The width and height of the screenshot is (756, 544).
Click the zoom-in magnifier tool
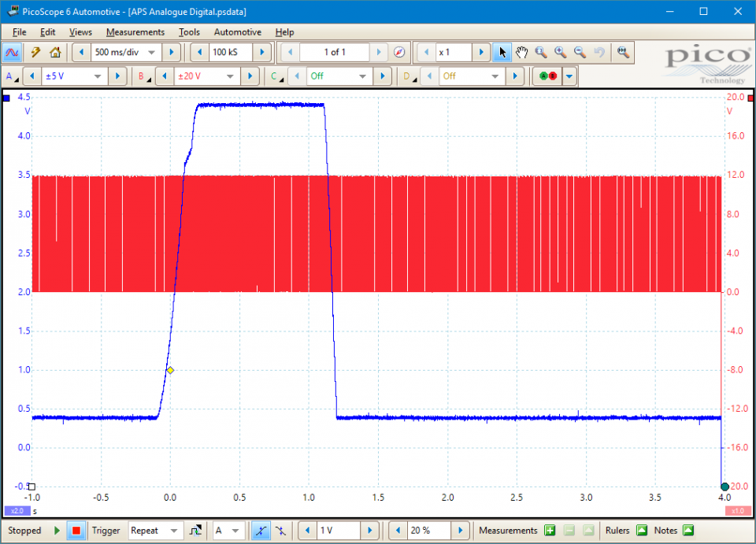560,53
